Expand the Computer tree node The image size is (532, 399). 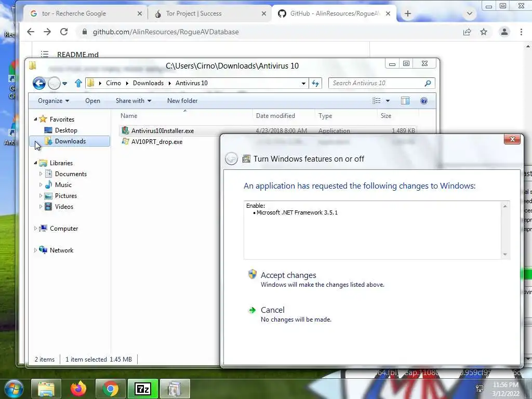tap(35, 229)
